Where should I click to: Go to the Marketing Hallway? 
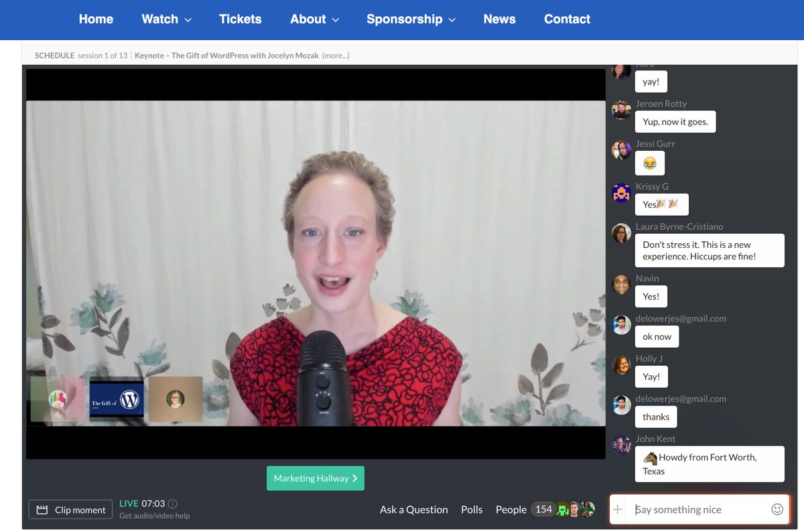tap(316, 478)
